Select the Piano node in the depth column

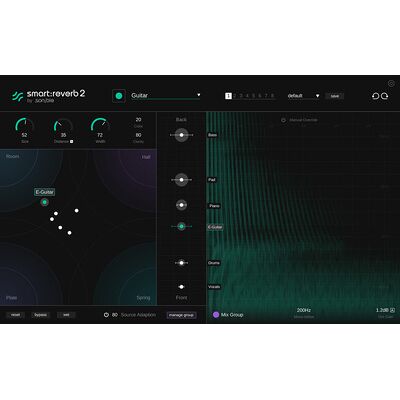pyautogui.click(x=181, y=205)
